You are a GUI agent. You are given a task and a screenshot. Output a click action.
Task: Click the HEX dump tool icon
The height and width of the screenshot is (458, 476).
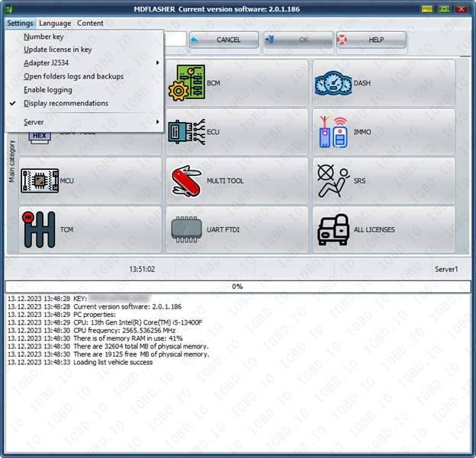[x=40, y=137]
